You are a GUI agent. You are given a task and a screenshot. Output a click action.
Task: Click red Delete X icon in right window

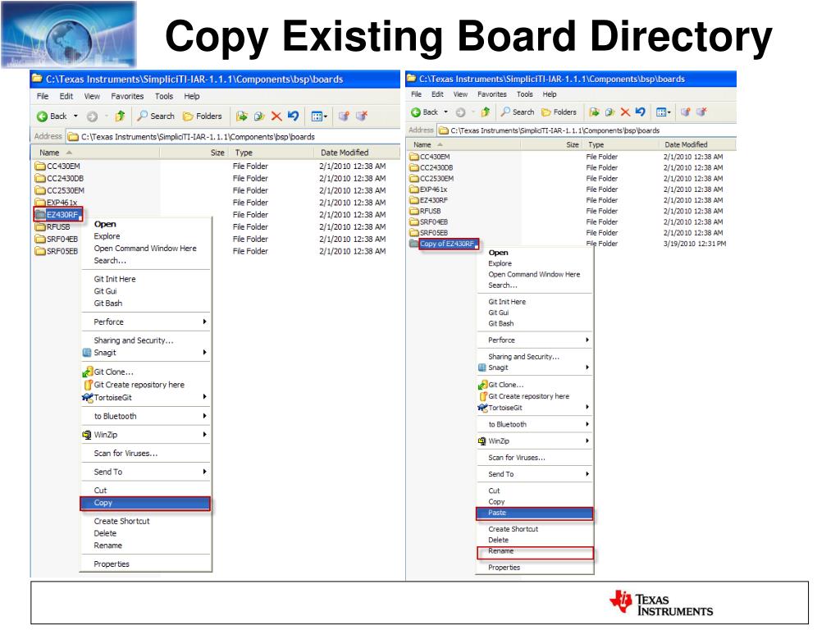[625, 112]
